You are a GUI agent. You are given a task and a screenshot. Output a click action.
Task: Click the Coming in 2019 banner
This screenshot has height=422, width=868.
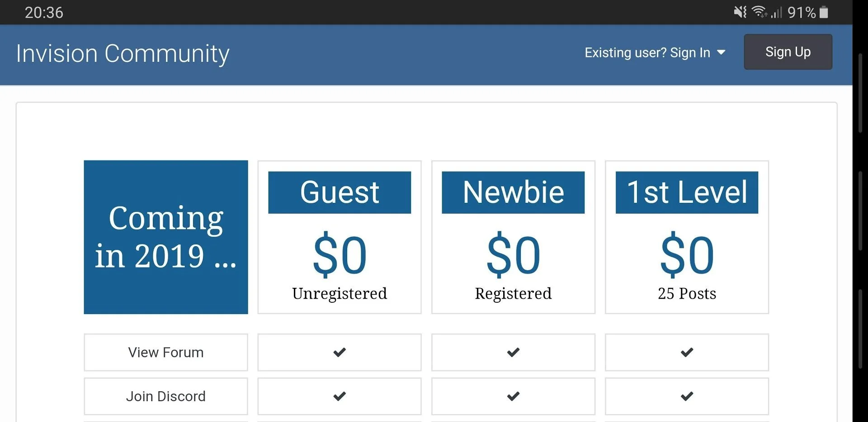(x=166, y=237)
